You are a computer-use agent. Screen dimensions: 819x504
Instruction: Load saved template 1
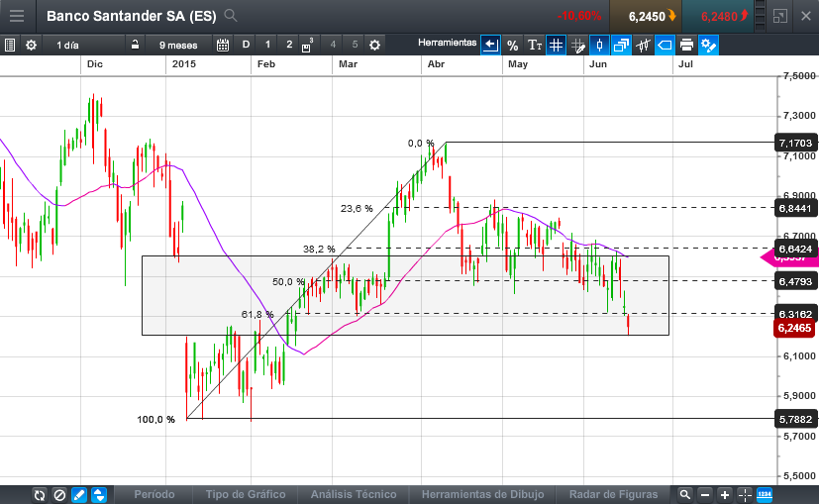pyautogui.click(x=267, y=45)
